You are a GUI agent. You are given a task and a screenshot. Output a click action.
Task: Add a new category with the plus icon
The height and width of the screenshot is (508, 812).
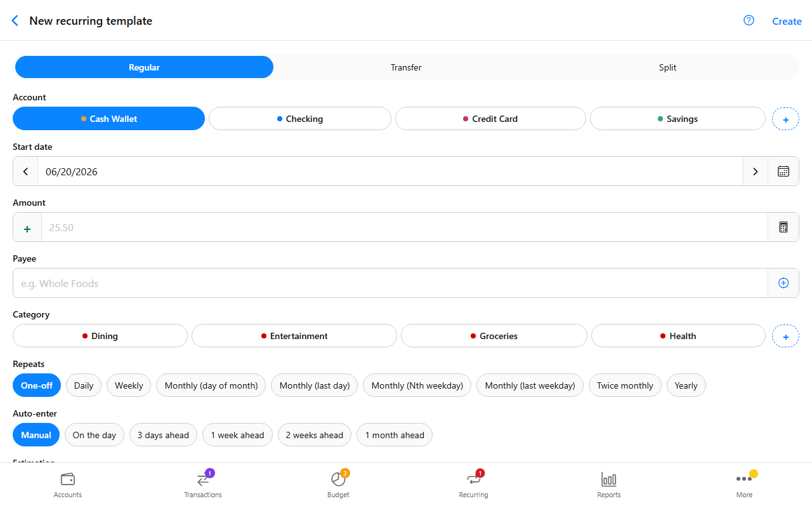click(785, 336)
